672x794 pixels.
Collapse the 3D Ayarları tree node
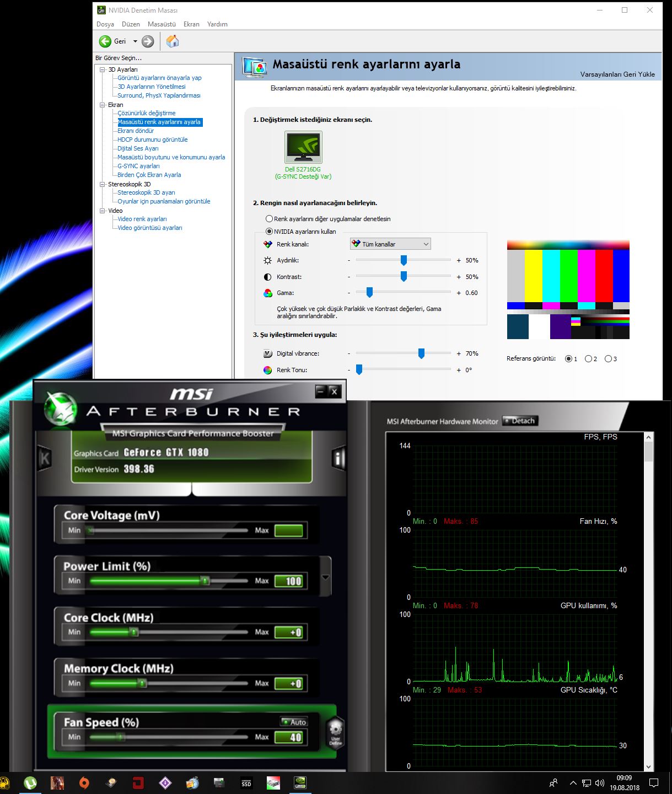(102, 69)
